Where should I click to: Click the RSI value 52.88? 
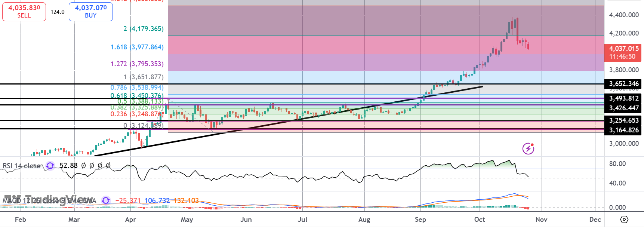coord(68,166)
